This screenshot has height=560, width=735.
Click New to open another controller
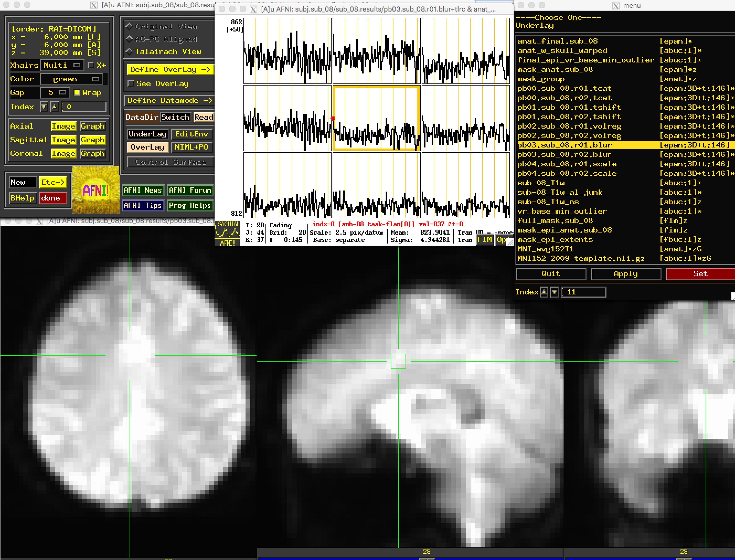click(x=22, y=182)
